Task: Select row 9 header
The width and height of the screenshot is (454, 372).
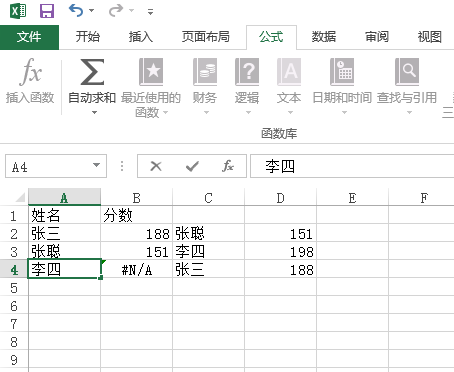Action: (14, 360)
